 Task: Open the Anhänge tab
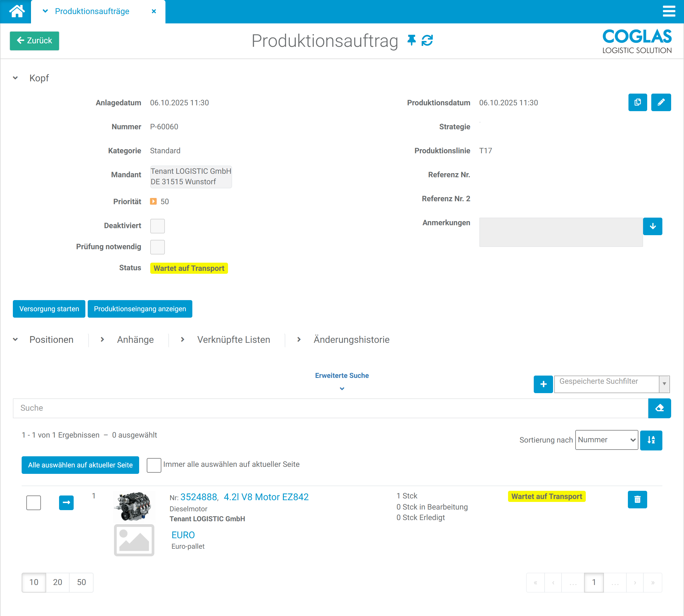click(135, 340)
